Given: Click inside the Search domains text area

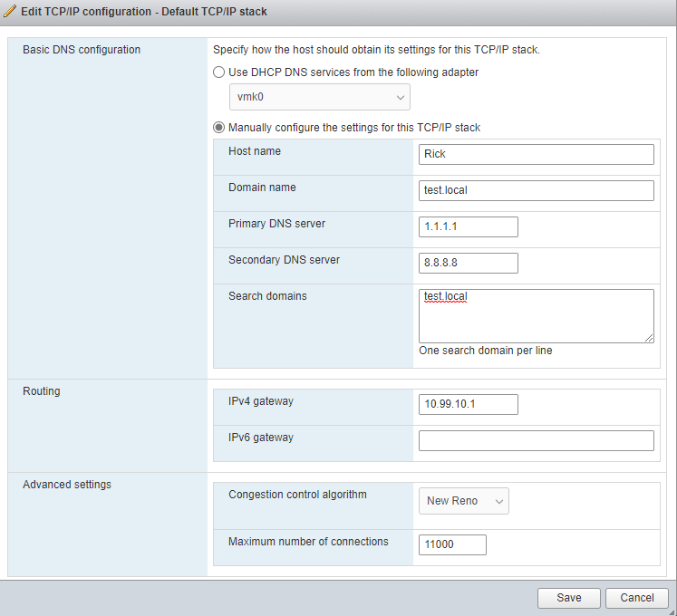Looking at the screenshot, I should pyautogui.click(x=536, y=316).
